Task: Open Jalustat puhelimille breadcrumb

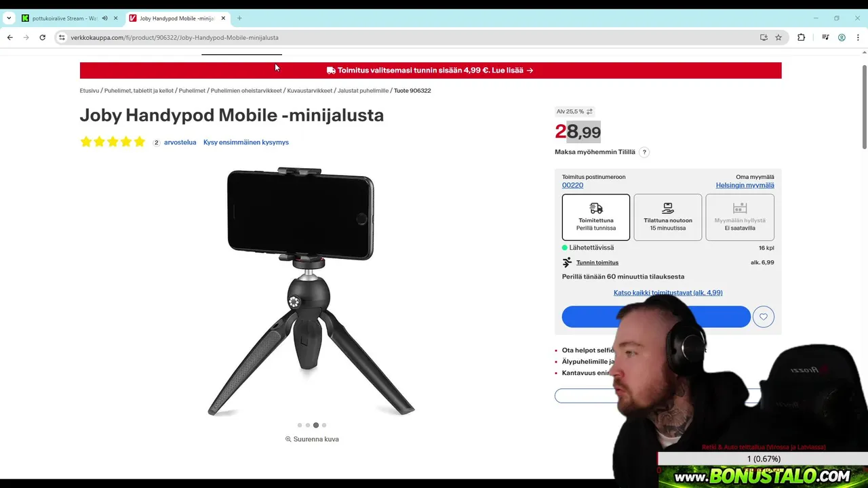Action: 363,90
